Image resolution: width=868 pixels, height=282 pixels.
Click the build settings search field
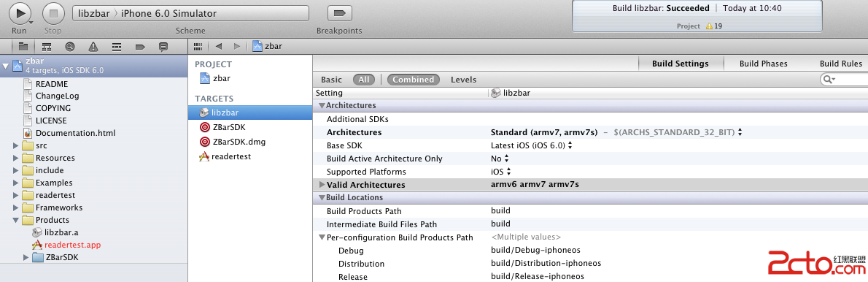(x=844, y=80)
